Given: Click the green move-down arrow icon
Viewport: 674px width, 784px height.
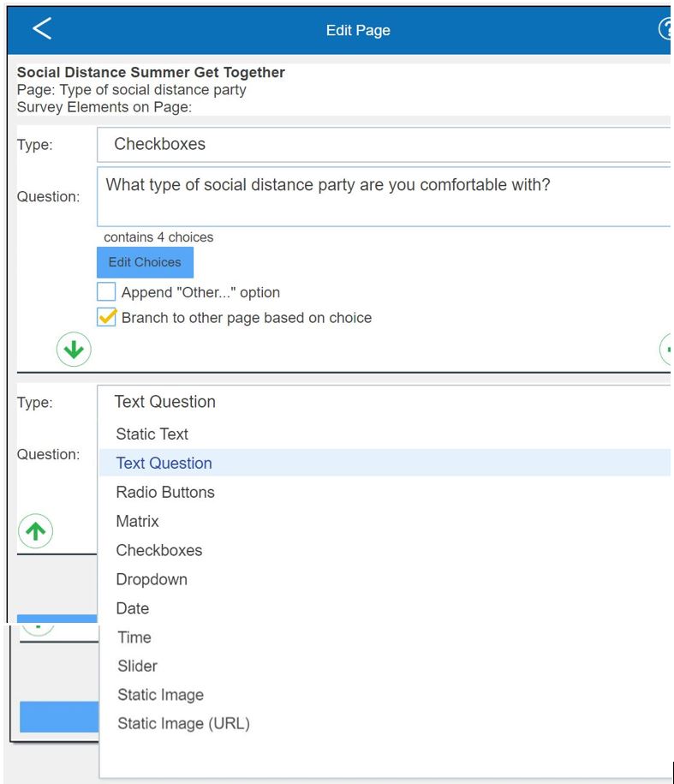Looking at the screenshot, I should click(74, 350).
